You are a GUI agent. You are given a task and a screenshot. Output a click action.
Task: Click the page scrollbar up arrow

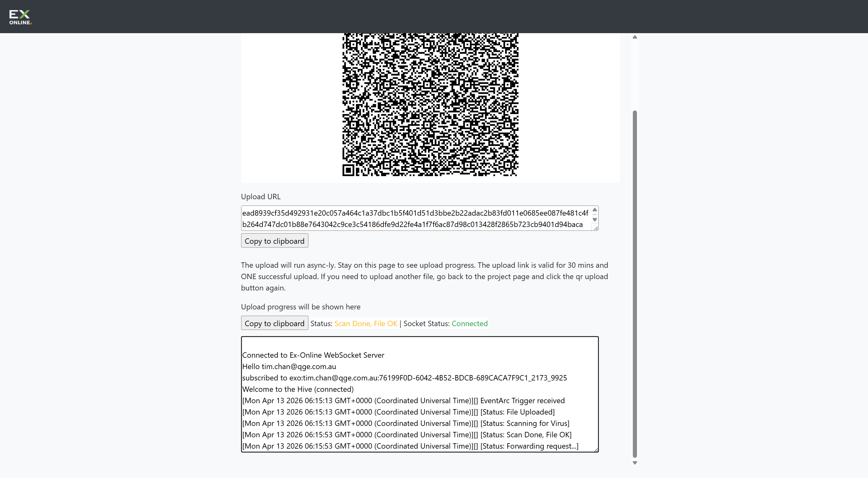[635, 37]
